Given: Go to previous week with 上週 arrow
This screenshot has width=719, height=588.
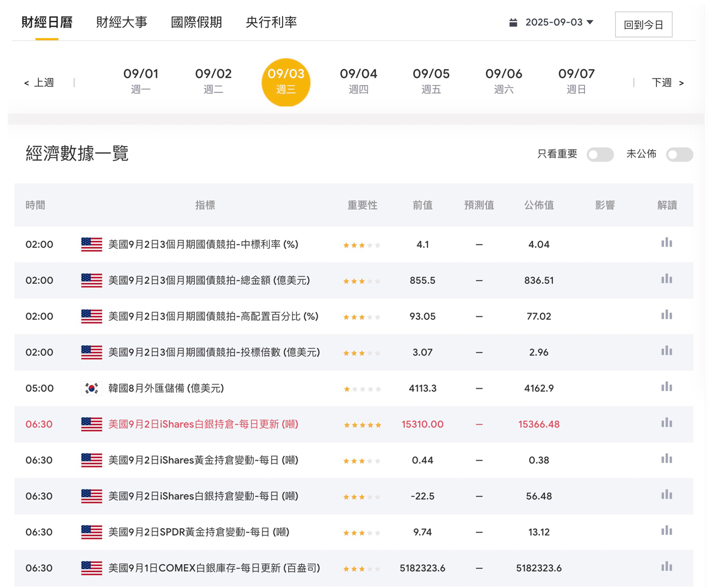Looking at the screenshot, I should click(x=39, y=82).
